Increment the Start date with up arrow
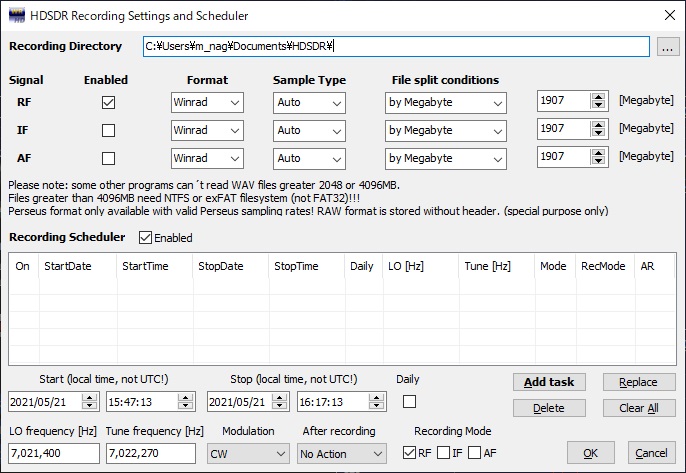This screenshot has height=473, width=686. (x=89, y=398)
